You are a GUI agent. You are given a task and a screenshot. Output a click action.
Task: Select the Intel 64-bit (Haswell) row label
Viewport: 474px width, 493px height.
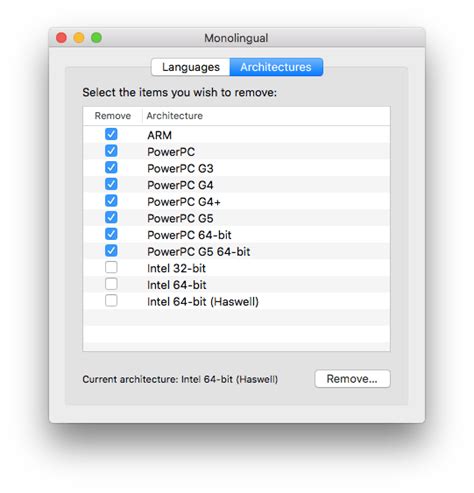pyautogui.click(x=203, y=302)
